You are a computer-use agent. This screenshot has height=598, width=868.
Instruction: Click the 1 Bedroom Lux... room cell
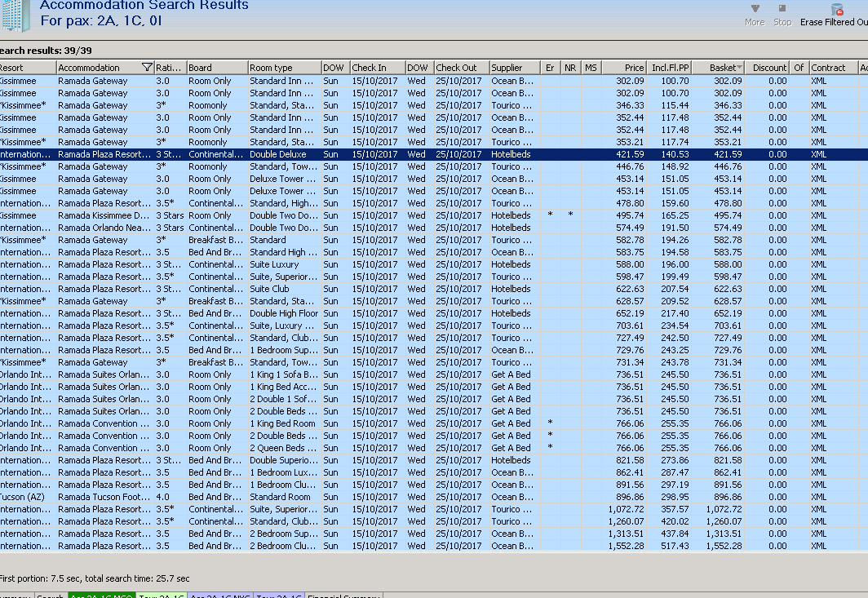tap(284, 472)
